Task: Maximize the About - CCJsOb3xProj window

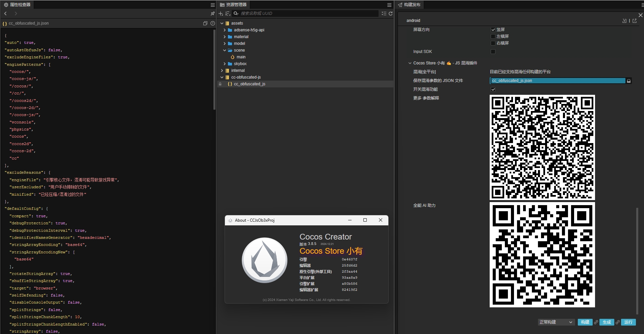Action: tap(365, 220)
